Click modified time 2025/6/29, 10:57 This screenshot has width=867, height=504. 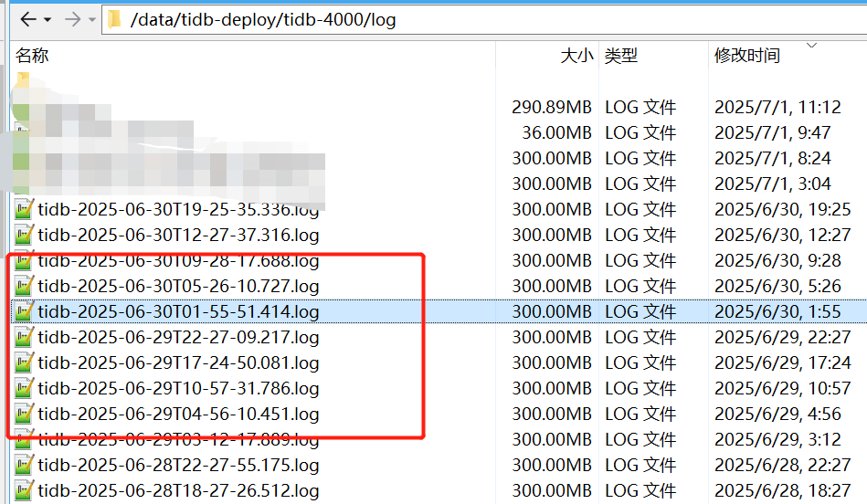tap(782, 389)
